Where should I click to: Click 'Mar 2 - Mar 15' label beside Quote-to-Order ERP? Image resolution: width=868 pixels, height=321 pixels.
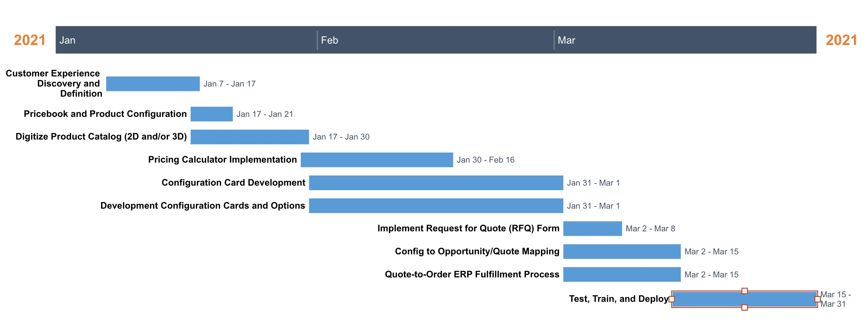(x=711, y=275)
